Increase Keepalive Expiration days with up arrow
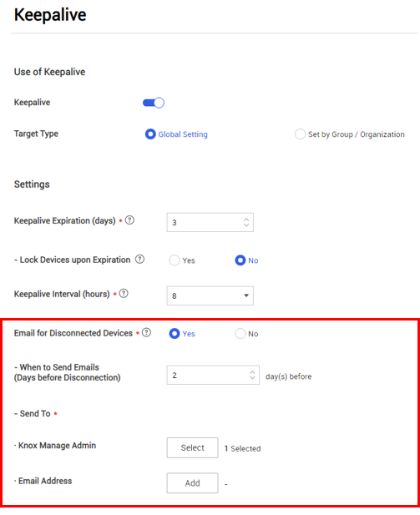The image size is (420, 515). [246, 220]
